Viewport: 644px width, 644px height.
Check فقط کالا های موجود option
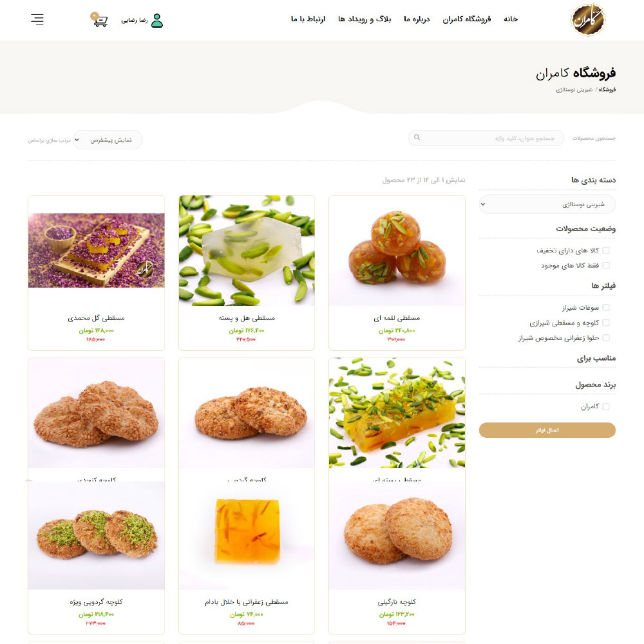606,266
